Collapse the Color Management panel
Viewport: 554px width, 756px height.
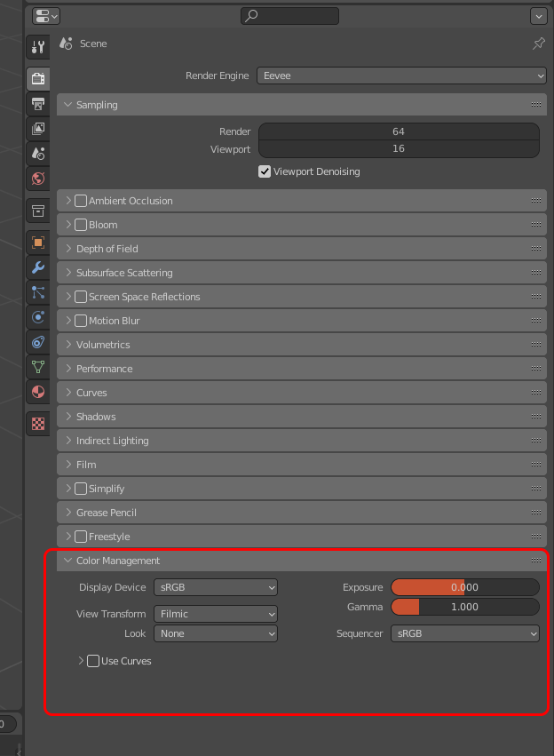[x=67, y=561]
